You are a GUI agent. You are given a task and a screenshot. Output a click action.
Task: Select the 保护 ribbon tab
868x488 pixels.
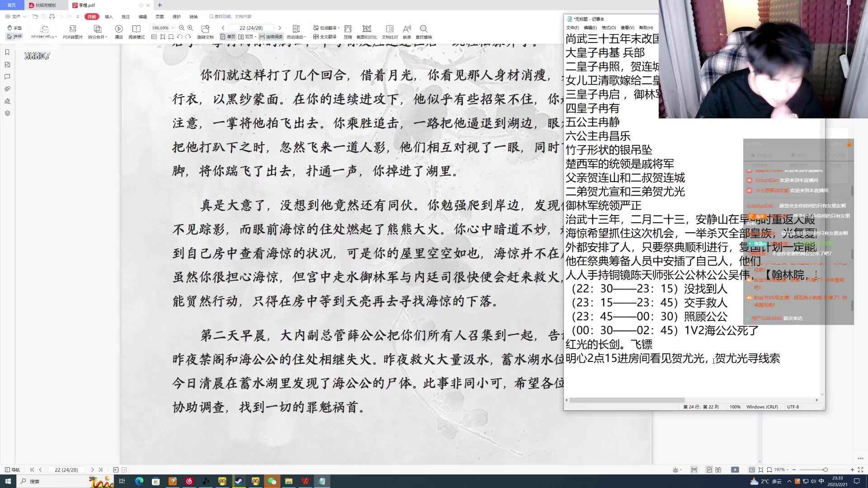[x=177, y=17]
